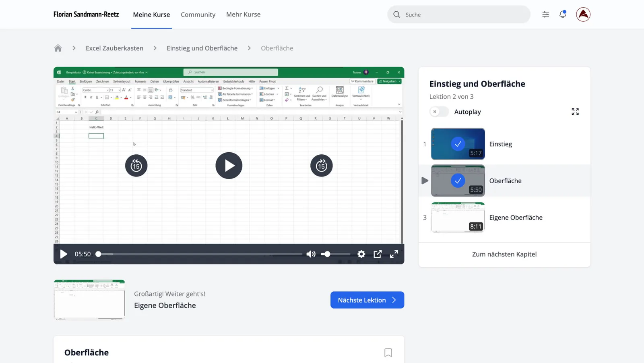Toggle the Autoplay switch

coord(439,112)
